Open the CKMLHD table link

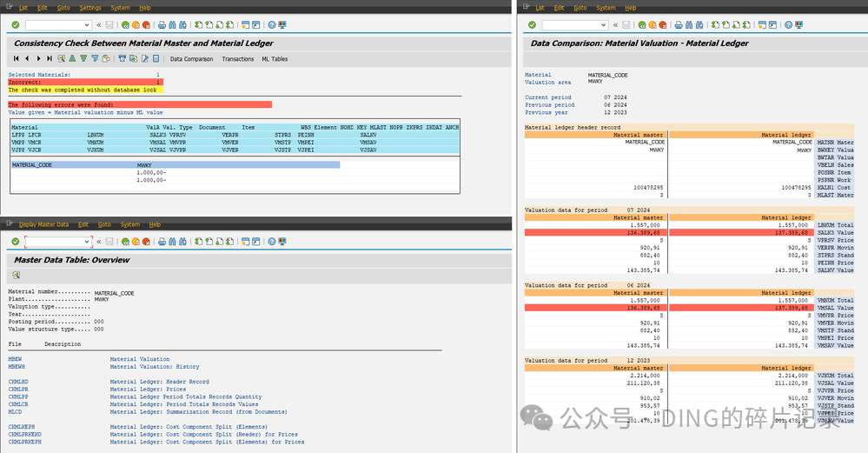point(18,382)
